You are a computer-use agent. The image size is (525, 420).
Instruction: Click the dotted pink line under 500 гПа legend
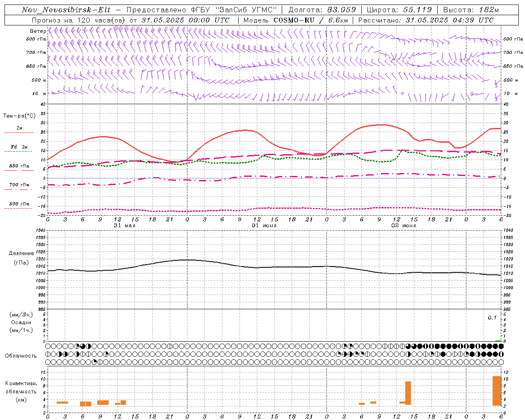[x=19, y=208]
